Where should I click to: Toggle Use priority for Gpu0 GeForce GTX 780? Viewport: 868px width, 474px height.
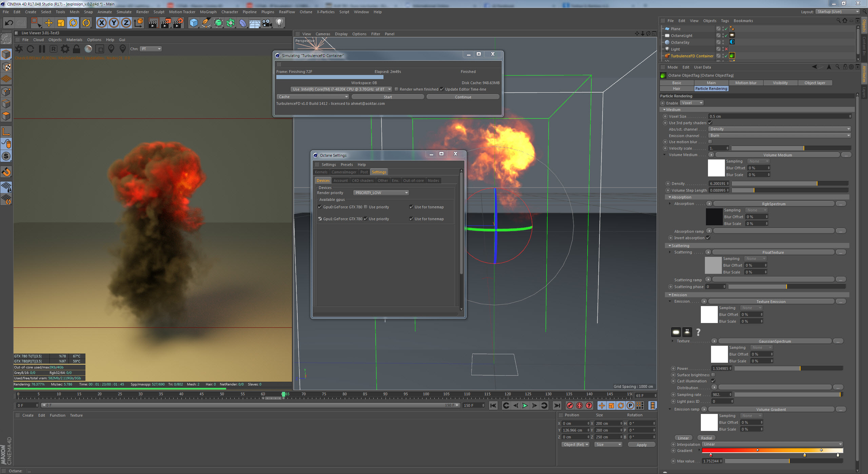tap(366, 207)
